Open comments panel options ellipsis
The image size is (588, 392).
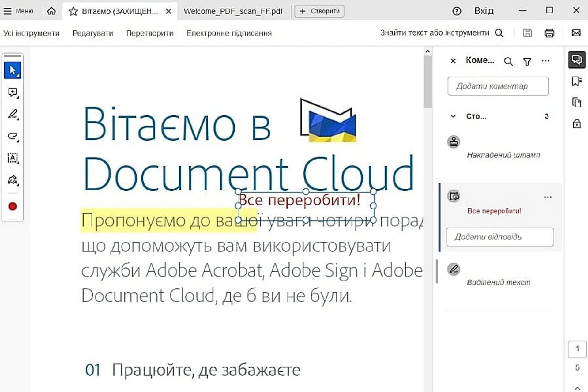pos(546,61)
